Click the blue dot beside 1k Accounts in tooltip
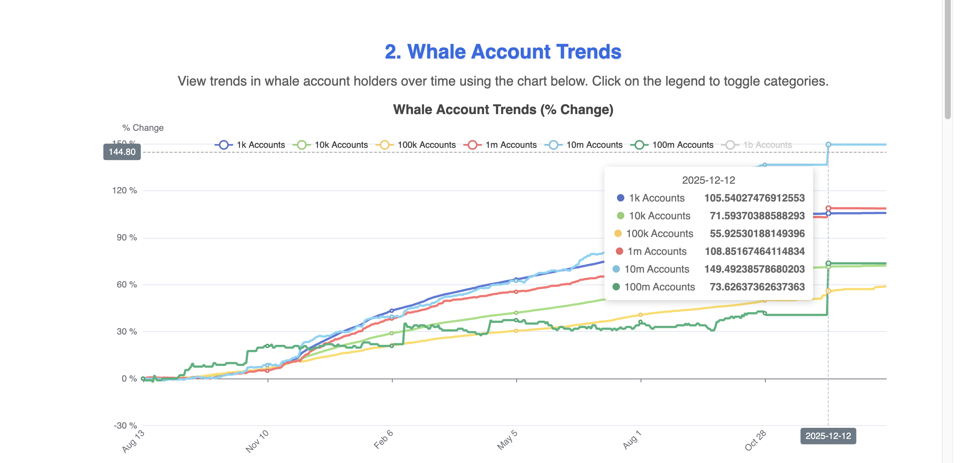The image size is (980, 463). (621, 198)
